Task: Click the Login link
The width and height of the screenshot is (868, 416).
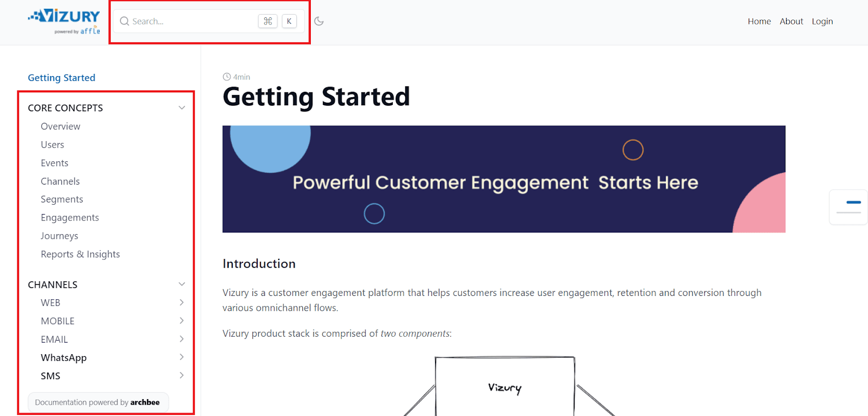Action: pos(822,21)
